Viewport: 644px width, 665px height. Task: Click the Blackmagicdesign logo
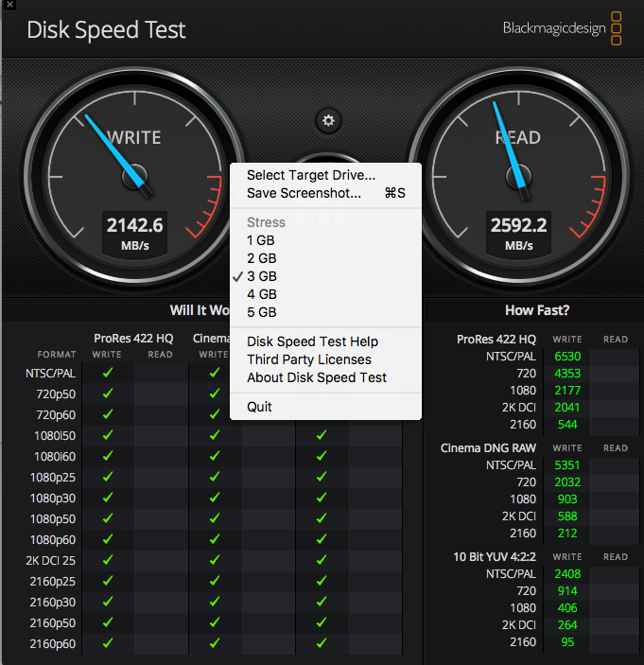pos(562,28)
